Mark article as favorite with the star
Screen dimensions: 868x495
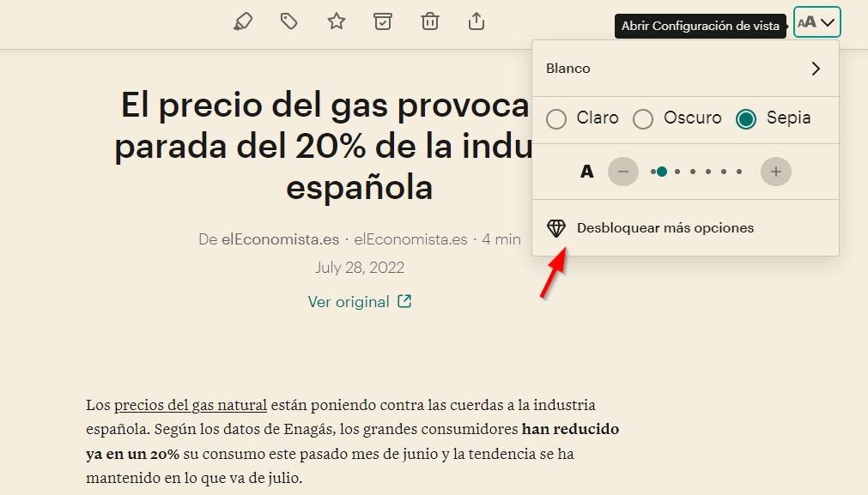pyautogui.click(x=337, y=21)
